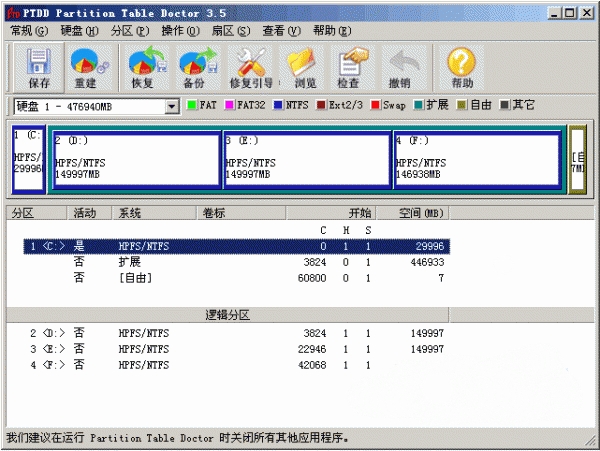Click the 备份 (Backup) toolbar icon
600x451 pixels.
[x=197, y=67]
